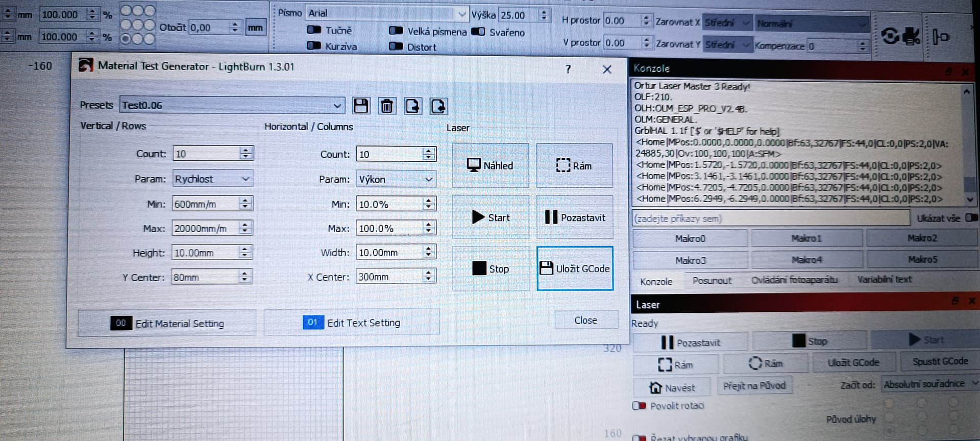The width and height of the screenshot is (980, 441).
Task: Open the Vertical Param Rychlost dropdown
Action: pos(212,179)
